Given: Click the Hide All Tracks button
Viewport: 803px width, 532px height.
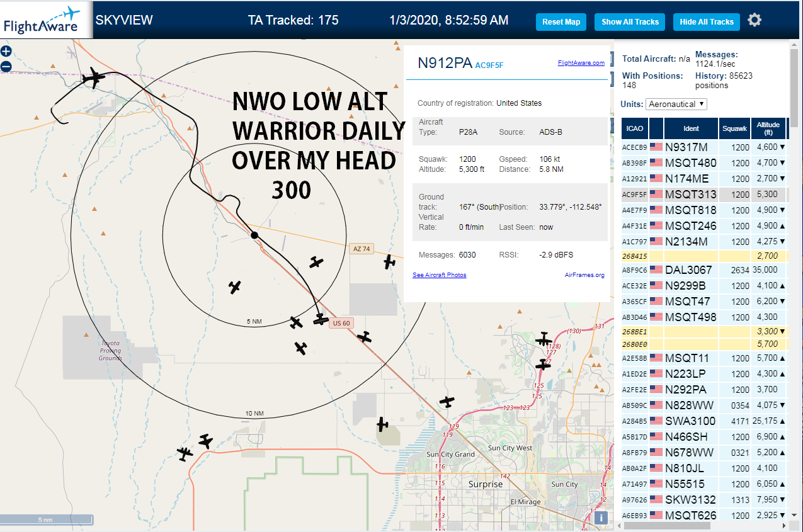Looking at the screenshot, I should pyautogui.click(x=707, y=22).
